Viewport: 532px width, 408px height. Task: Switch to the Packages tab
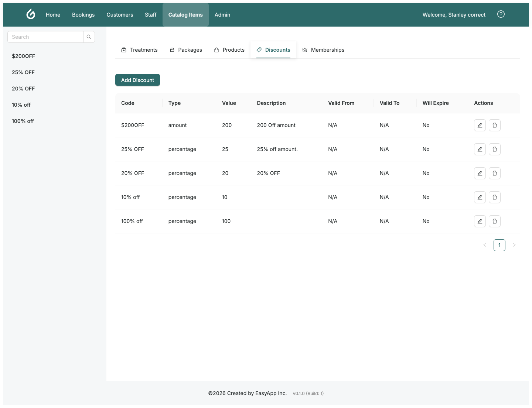coord(186,50)
